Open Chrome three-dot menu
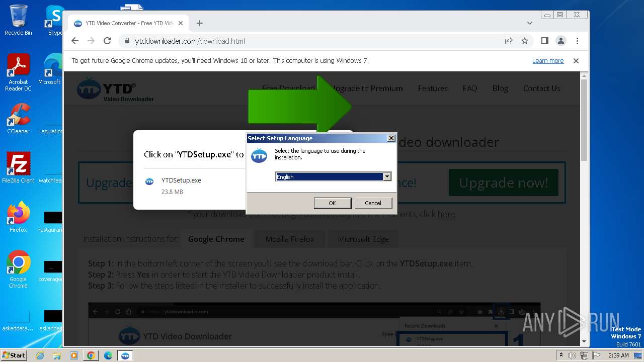 [x=577, y=41]
